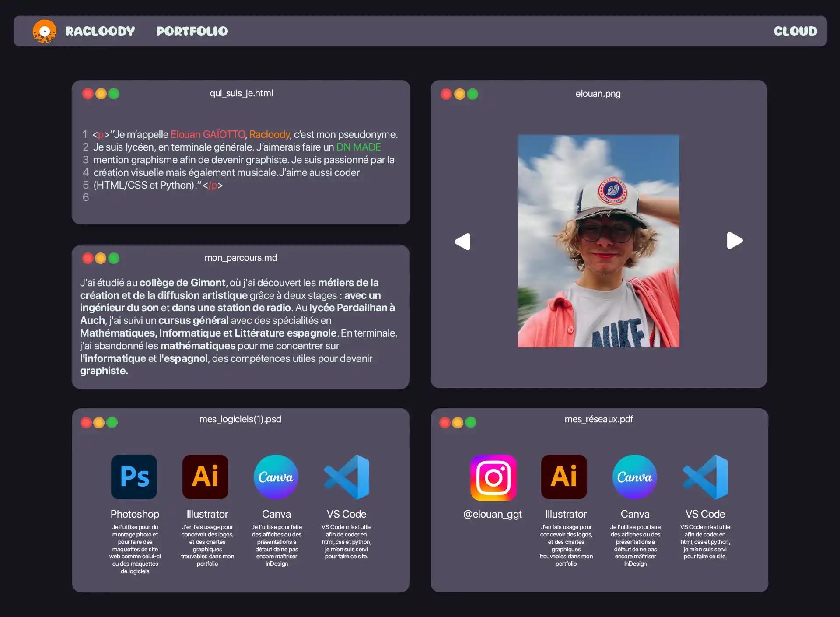Click the mon_parcours.md window title
The width and height of the screenshot is (840, 617).
click(x=241, y=258)
